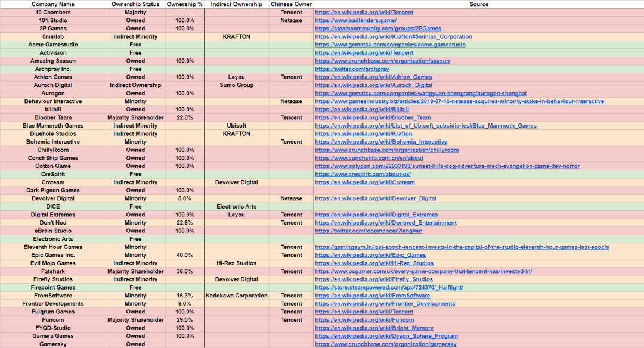Open the Bright_Memory Wikipedia link
This screenshot has height=348, width=644.
[x=374, y=328]
